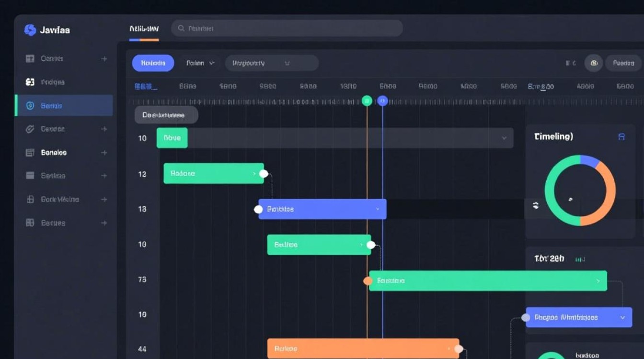Click the Paadaa button at top right

623,63
